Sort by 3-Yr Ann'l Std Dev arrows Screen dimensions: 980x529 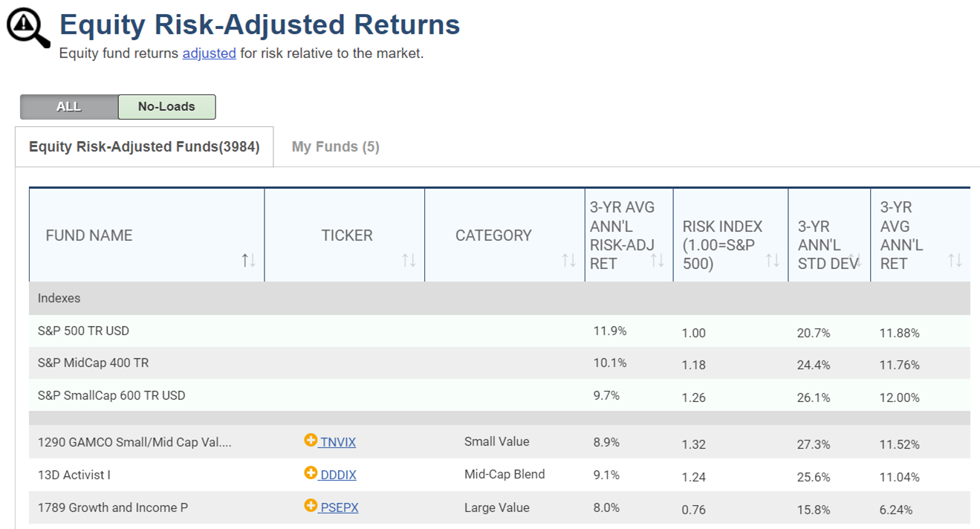click(x=855, y=260)
